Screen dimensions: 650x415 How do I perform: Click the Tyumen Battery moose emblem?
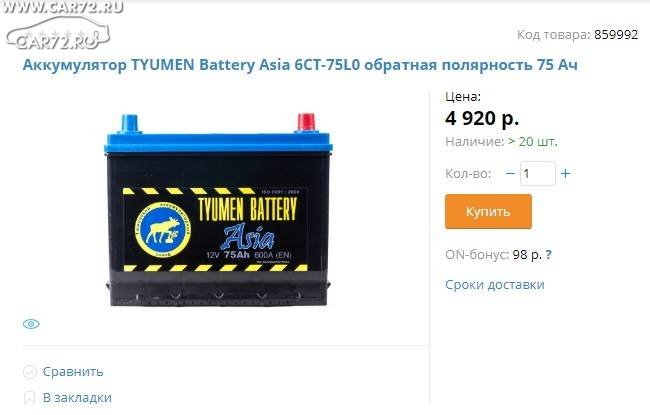[x=163, y=230]
